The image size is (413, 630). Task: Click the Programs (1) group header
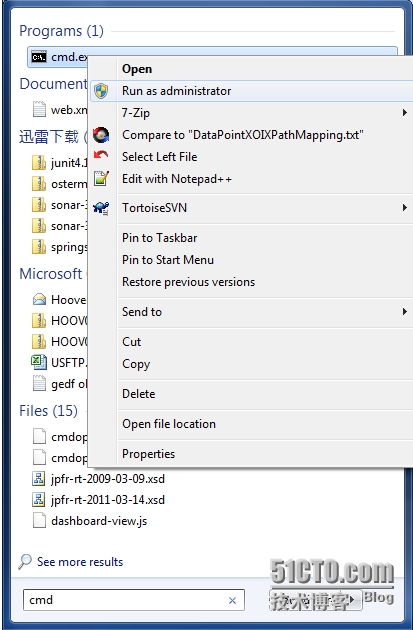[61, 31]
